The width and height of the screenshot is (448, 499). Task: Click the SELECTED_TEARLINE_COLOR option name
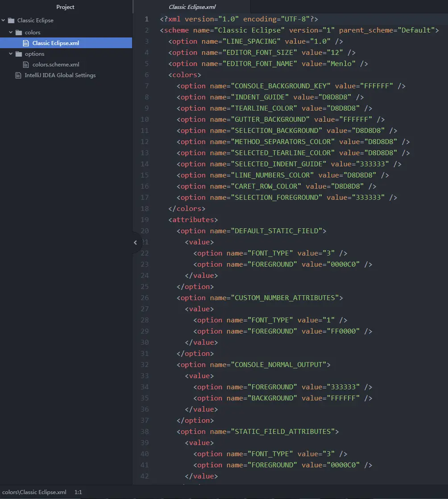point(283,153)
